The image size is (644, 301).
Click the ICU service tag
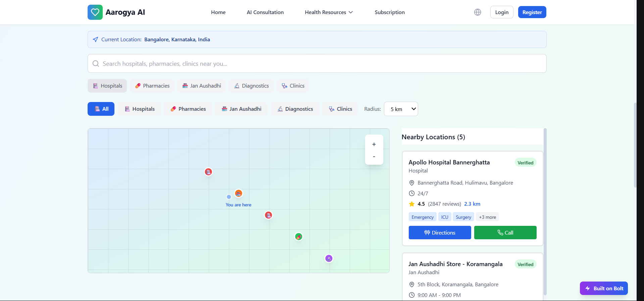445,217
